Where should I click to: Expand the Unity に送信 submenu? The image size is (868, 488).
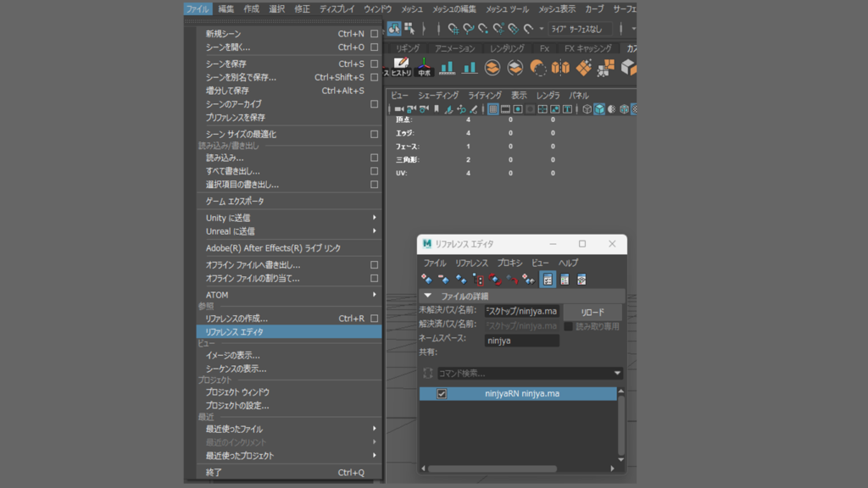pyautogui.click(x=374, y=218)
